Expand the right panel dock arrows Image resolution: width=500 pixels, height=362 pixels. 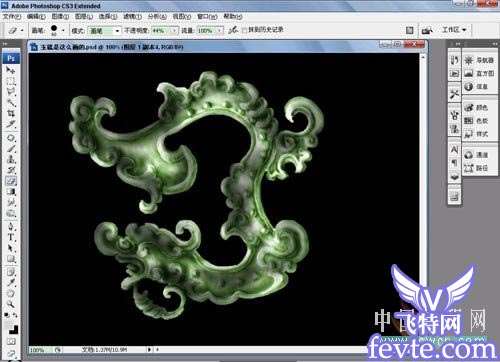(x=494, y=44)
